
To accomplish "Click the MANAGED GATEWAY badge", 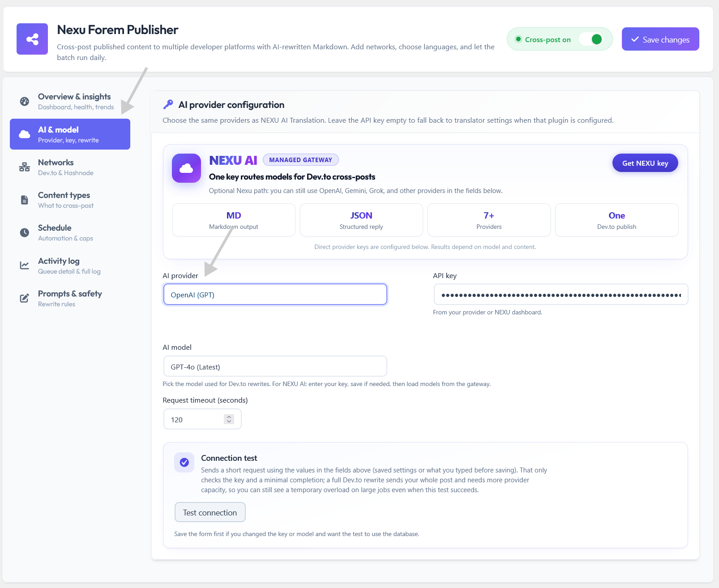I will click(300, 160).
